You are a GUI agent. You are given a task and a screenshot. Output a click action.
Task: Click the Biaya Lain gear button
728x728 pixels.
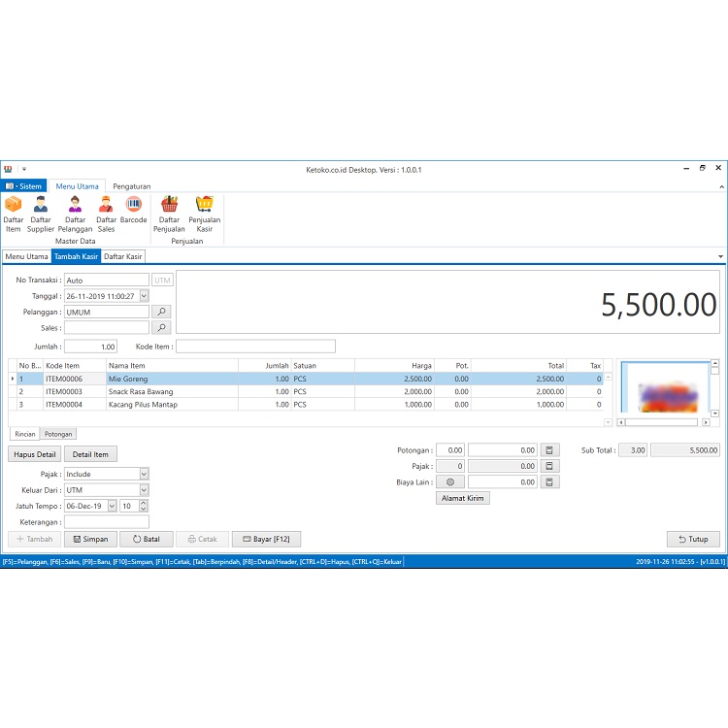point(449,481)
